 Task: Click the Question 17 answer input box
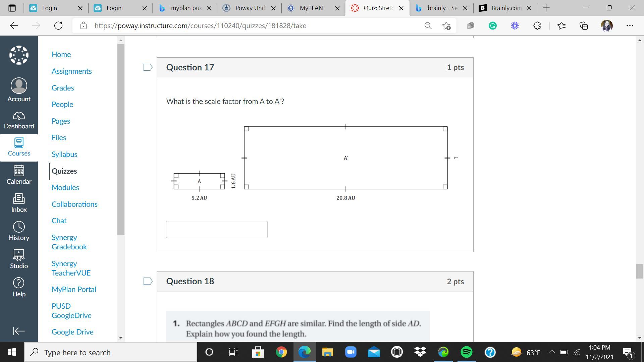click(217, 230)
